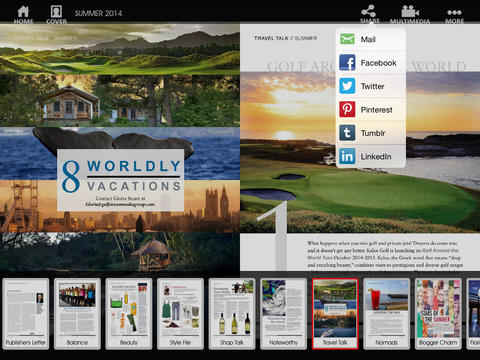480x360 pixels.
Task: Select the Shop Talk thumbnail
Action: [x=232, y=314]
